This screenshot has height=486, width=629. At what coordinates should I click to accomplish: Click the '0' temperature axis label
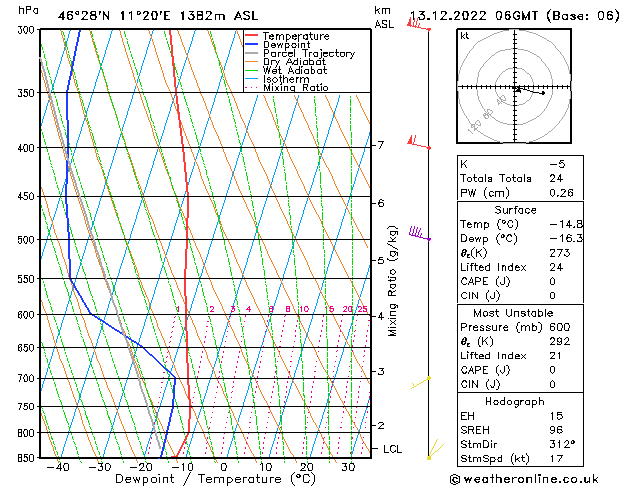point(224,467)
